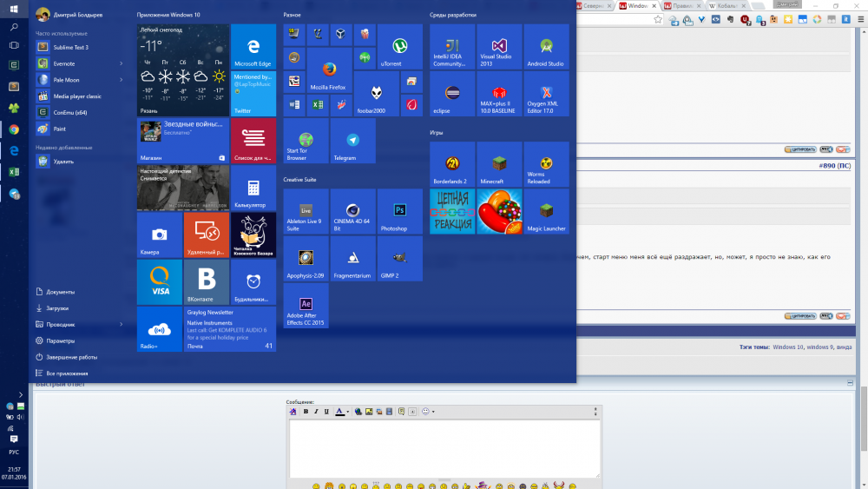The image size is (868, 489).
Task: Toggle italic formatting in the reply editor
Action: [316, 412]
